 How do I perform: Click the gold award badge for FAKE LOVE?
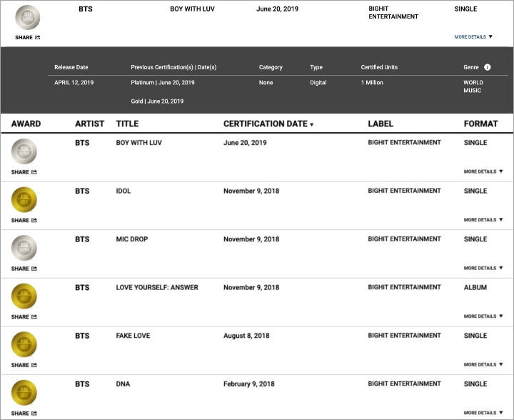pyautogui.click(x=24, y=344)
